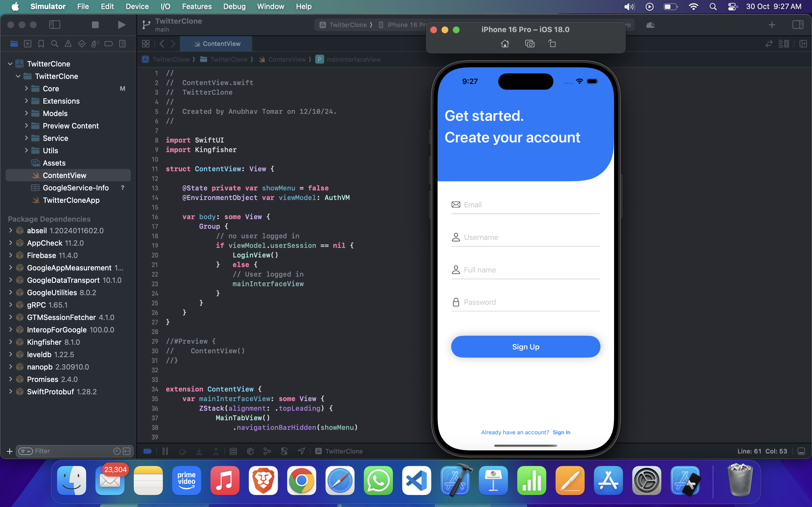812x507 pixels.
Task: Click the Stop build button
Action: pyautogui.click(x=95, y=25)
